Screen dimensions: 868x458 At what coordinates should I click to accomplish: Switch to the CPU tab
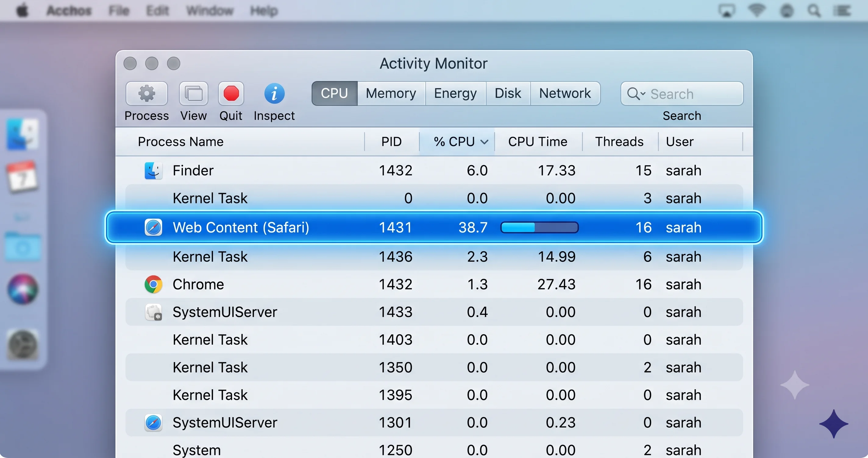point(334,93)
